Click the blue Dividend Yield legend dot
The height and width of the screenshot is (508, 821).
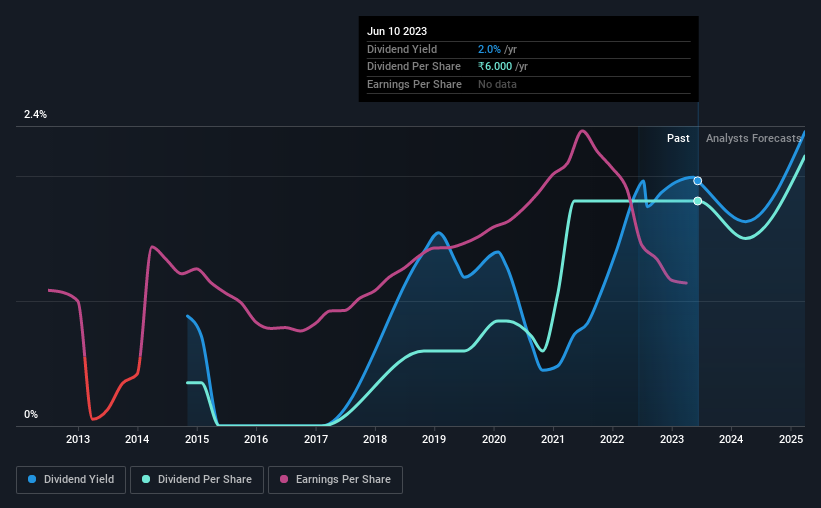[32, 479]
